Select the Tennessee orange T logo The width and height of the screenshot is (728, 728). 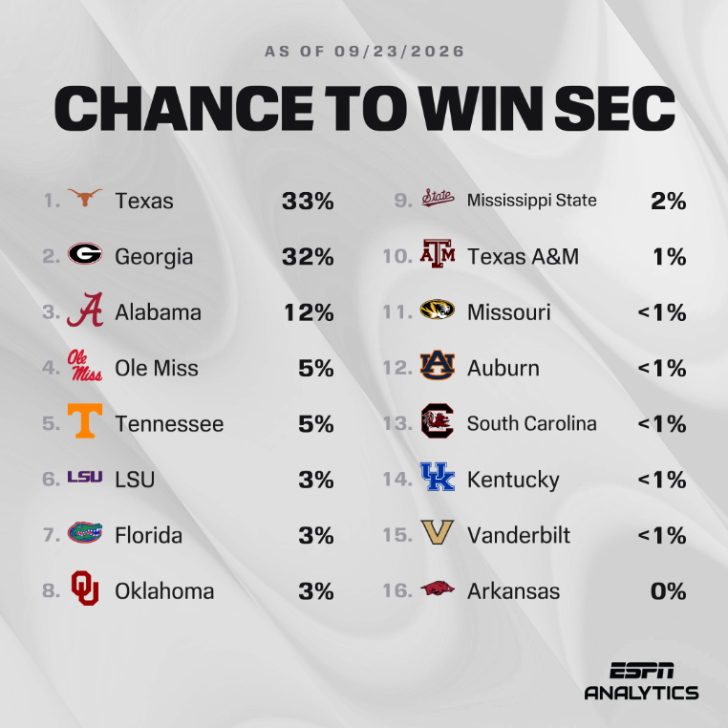coord(85,420)
